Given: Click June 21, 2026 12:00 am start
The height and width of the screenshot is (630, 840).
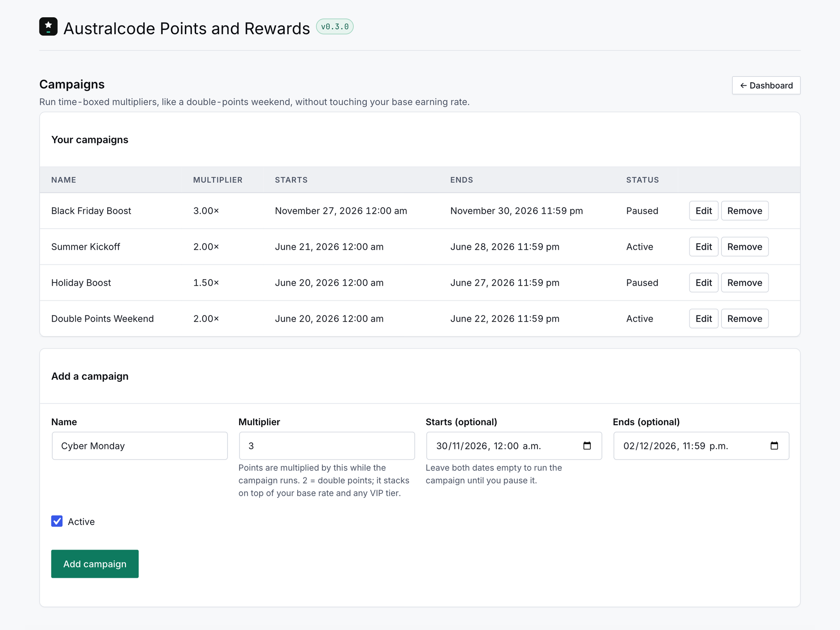Looking at the screenshot, I should [329, 247].
